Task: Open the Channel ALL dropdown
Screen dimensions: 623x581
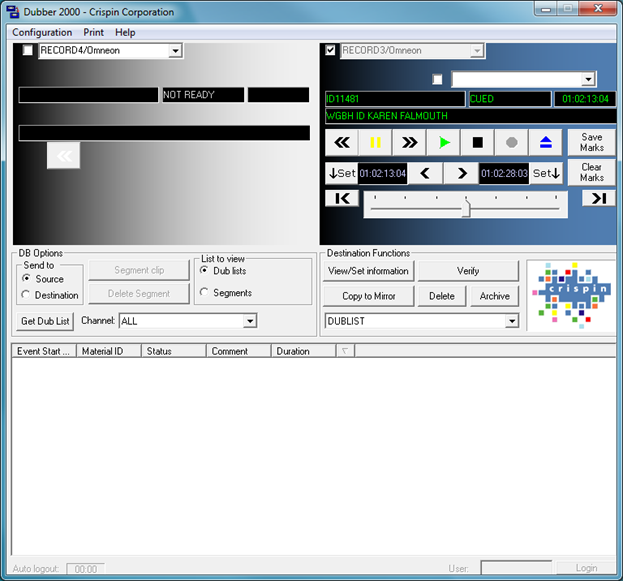Action: 250,321
